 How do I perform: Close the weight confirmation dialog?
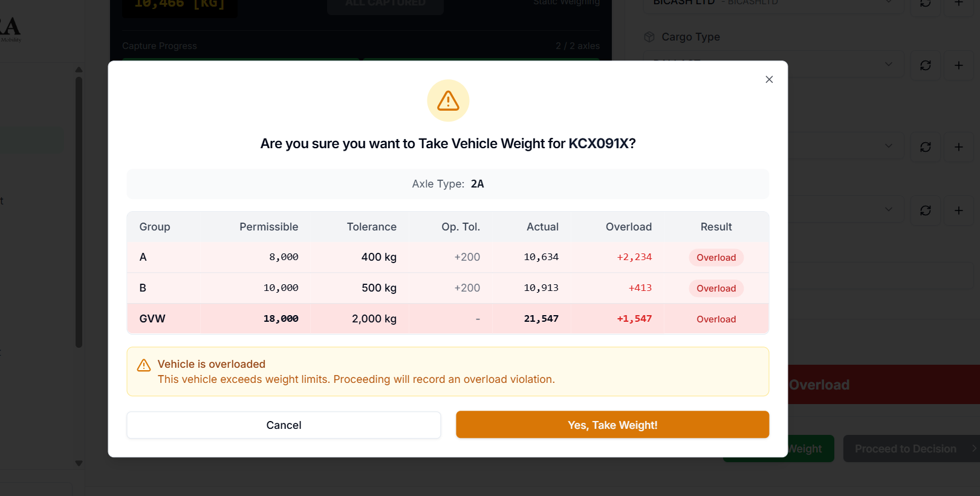(x=769, y=79)
